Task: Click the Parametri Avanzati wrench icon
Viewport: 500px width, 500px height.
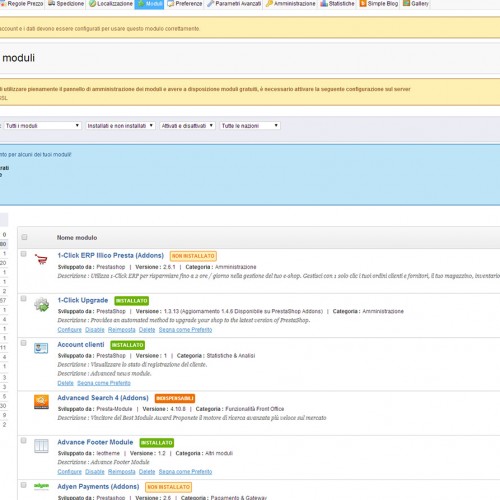Action: click(210, 4)
